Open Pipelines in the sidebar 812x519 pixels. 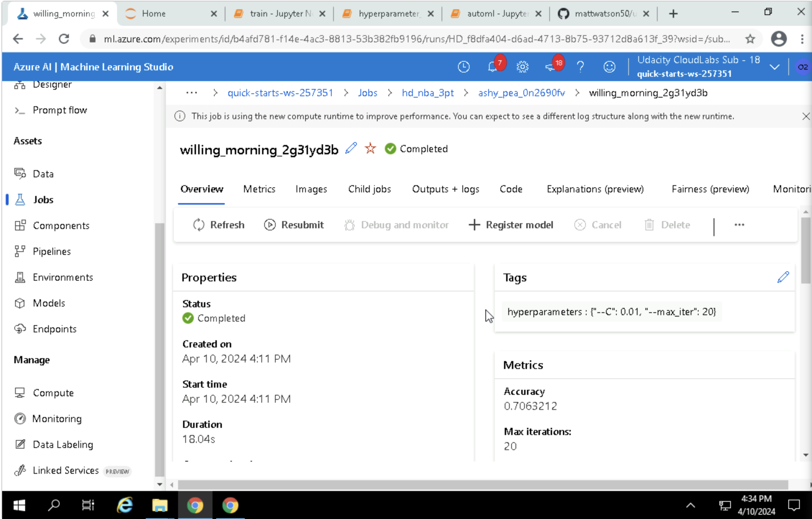point(43,251)
